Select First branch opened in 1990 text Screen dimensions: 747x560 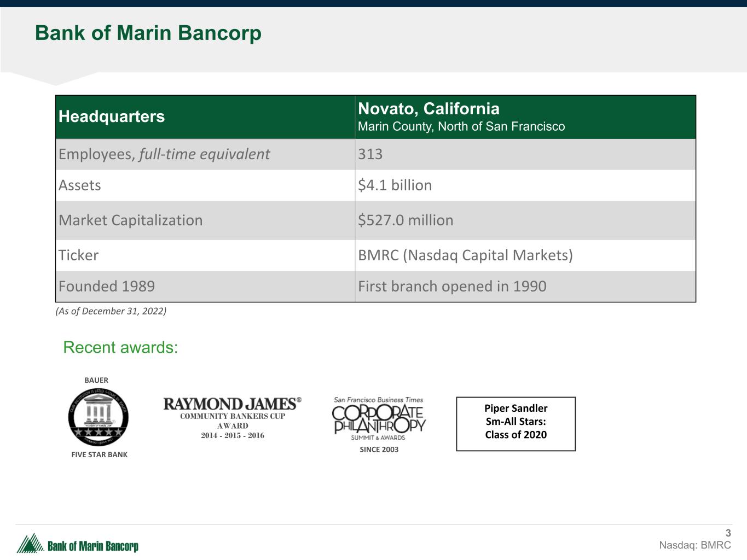[x=452, y=287]
